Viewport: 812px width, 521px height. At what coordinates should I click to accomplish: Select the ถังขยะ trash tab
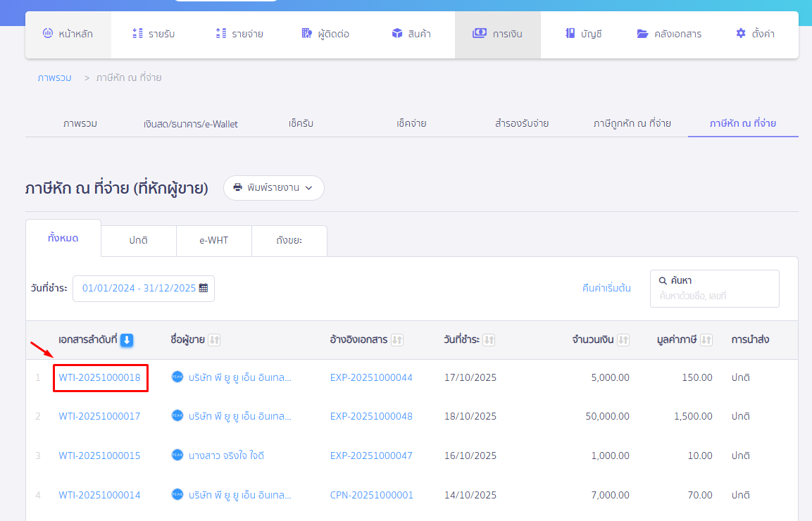point(289,240)
